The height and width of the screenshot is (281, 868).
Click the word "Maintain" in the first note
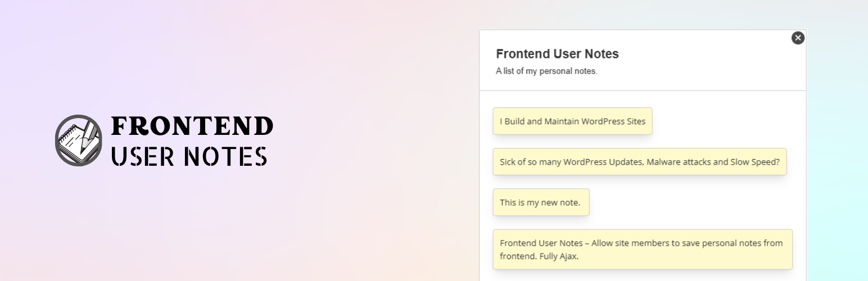[x=562, y=121]
